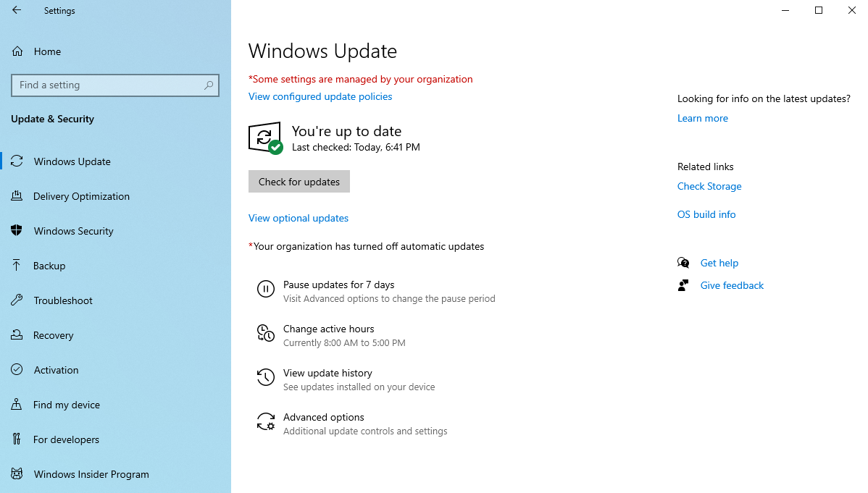This screenshot has height=493, width=868.
Task: Open View optional updates link
Action: [x=299, y=218]
